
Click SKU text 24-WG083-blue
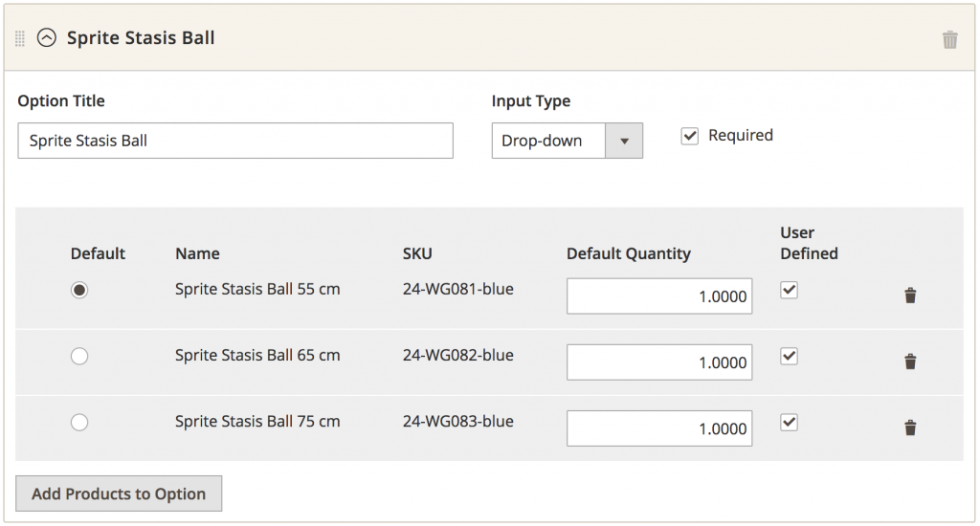[458, 422]
